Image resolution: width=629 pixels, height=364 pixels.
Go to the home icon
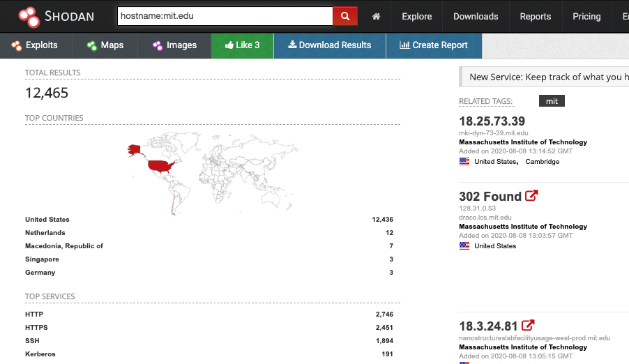click(376, 17)
